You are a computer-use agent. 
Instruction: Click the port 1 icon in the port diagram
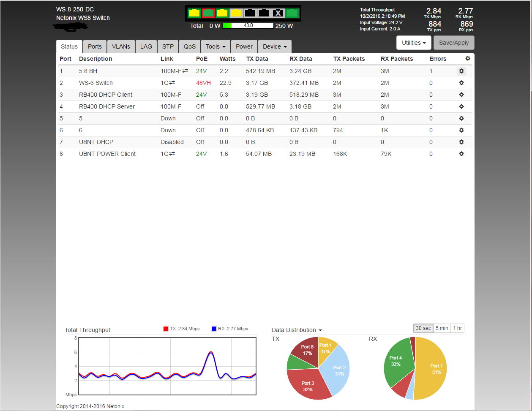(194, 13)
